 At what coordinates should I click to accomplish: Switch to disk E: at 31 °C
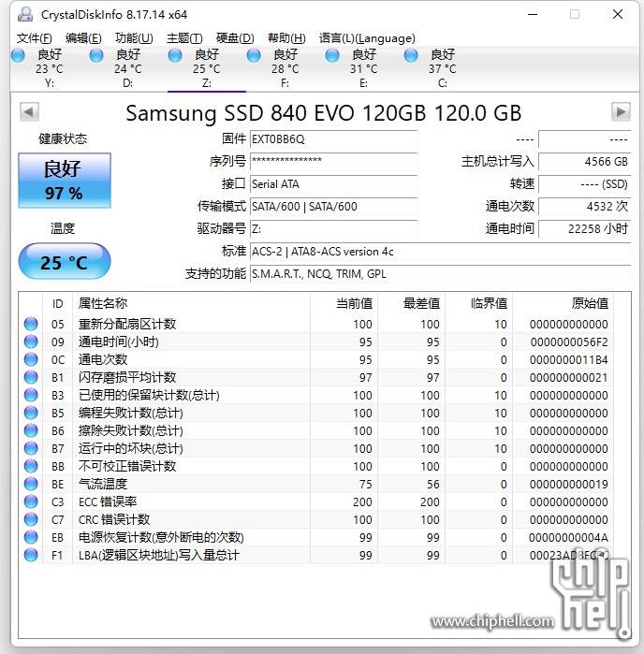tap(363, 69)
